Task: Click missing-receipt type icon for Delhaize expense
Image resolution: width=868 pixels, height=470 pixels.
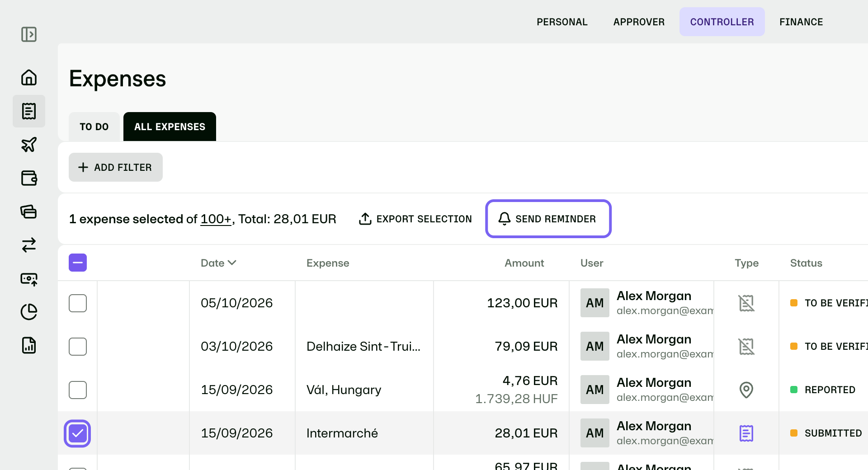Action: (746, 346)
